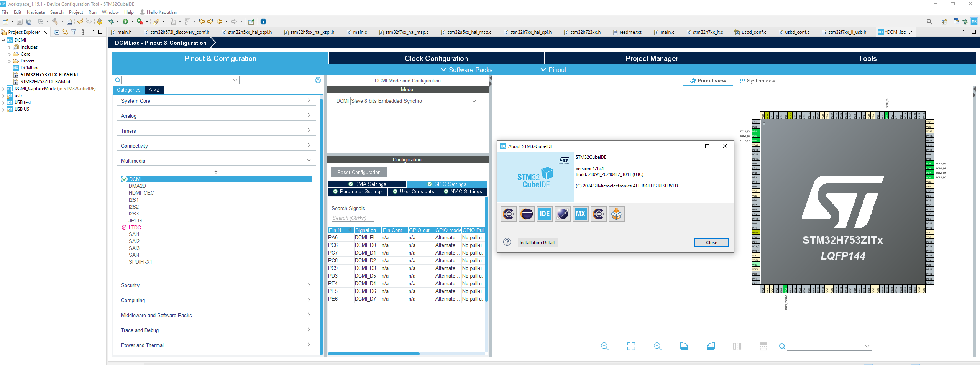
Task: Switch to Clock Configuration tab
Action: [436, 58]
